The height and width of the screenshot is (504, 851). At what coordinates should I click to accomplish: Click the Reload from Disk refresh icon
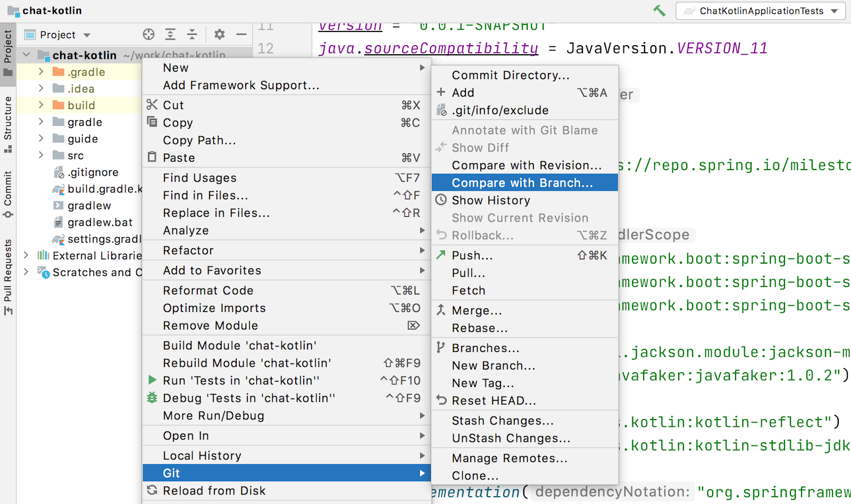[x=152, y=490]
